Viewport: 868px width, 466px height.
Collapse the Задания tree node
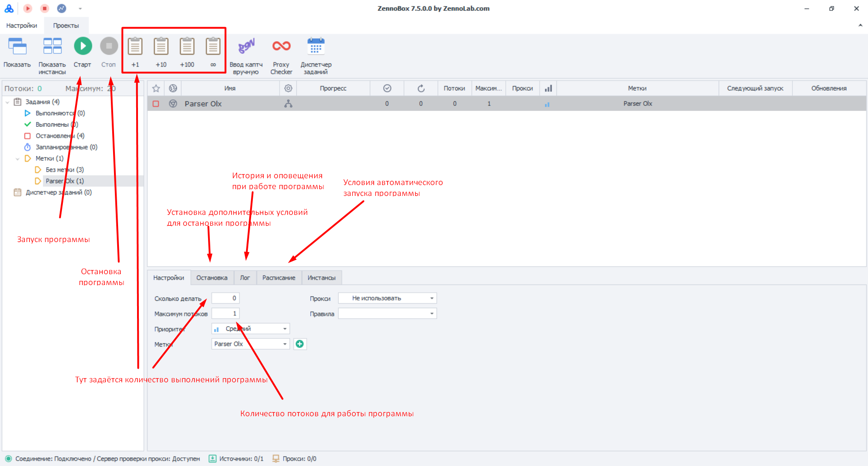[7, 102]
